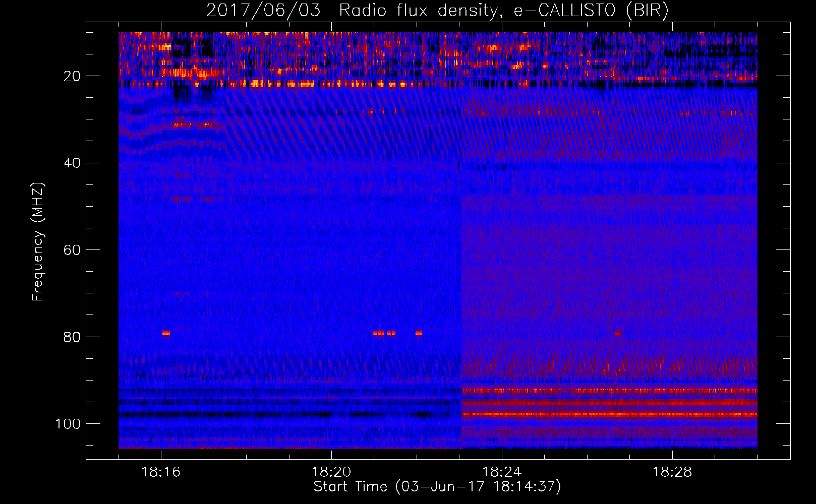816x504 pixels.
Task: Click the 80 MHz frequency tick label
Action: tap(72, 337)
